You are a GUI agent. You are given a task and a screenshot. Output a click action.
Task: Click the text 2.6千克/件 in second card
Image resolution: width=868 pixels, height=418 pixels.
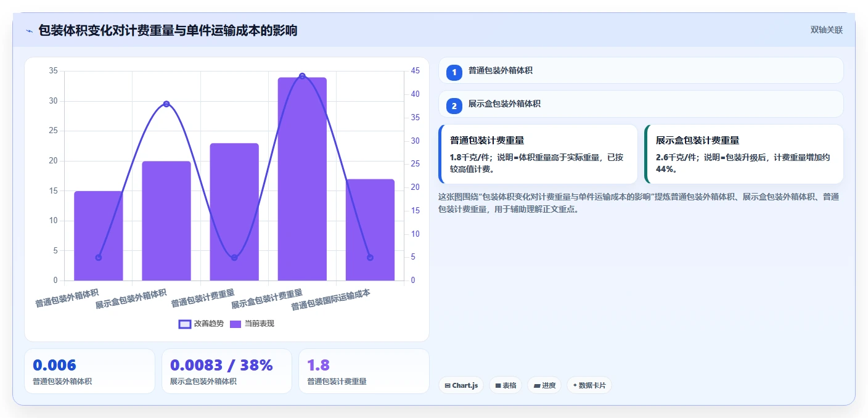676,157
